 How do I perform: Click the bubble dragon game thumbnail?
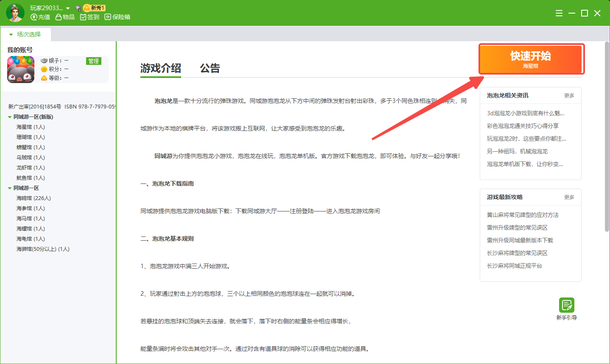coord(21,69)
